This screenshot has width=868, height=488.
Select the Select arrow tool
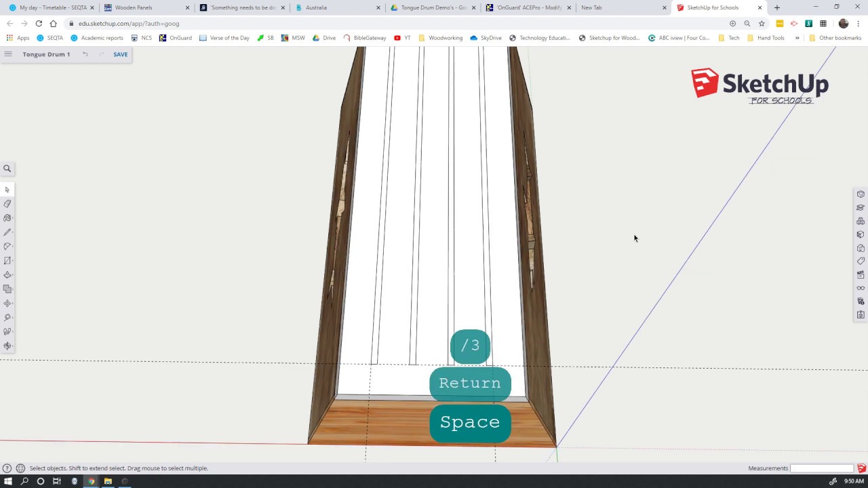[x=7, y=190]
